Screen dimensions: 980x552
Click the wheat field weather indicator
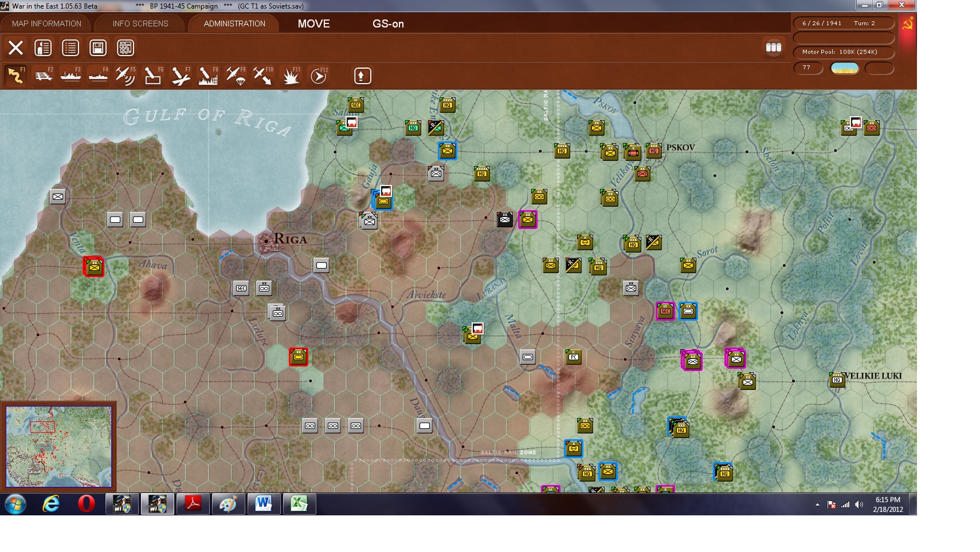(845, 69)
